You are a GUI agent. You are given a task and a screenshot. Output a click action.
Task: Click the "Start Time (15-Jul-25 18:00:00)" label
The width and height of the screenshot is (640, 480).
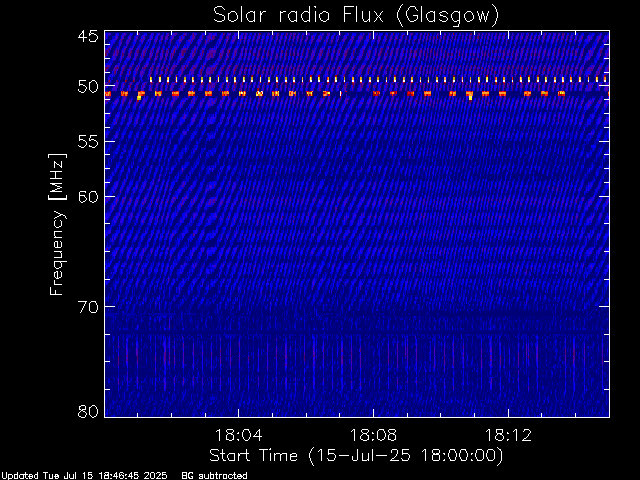click(x=355, y=455)
